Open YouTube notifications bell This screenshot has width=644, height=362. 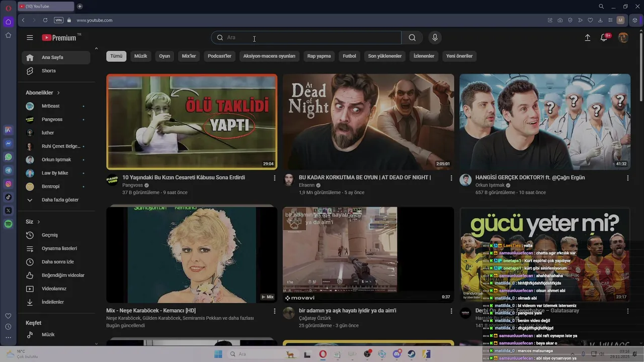click(604, 38)
